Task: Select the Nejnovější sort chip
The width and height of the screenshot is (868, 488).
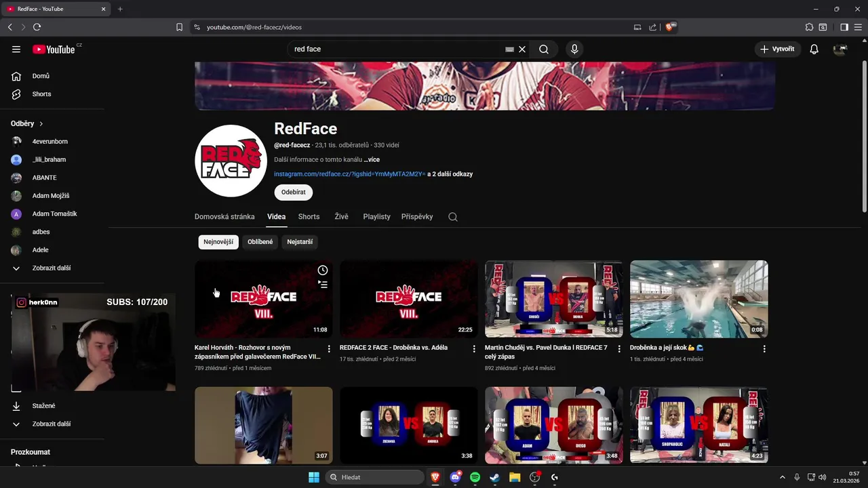Action: [x=218, y=242]
